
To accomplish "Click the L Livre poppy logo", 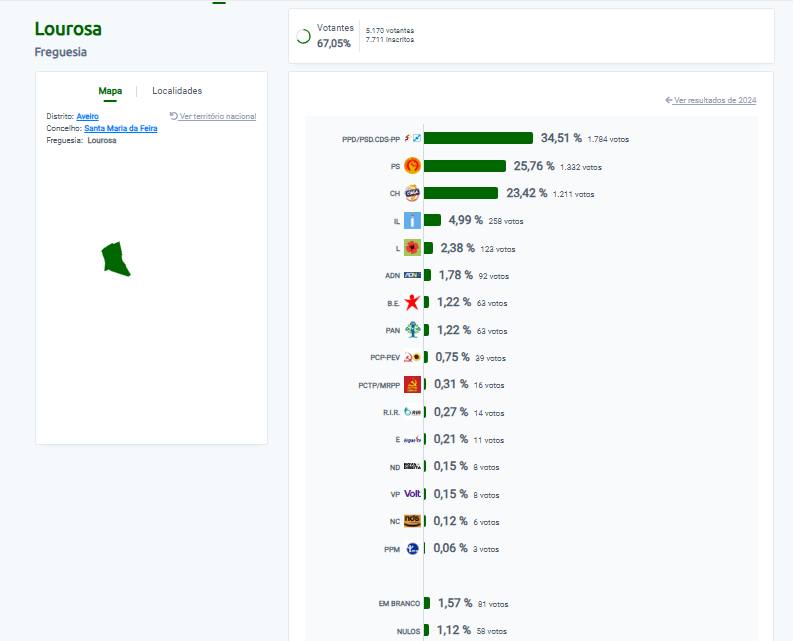I will pyautogui.click(x=412, y=248).
